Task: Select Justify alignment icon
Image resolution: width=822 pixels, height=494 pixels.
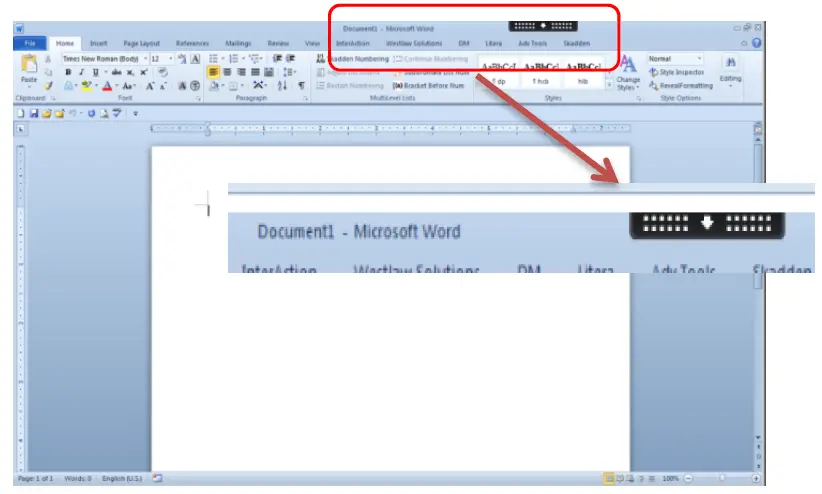Action: tap(255, 72)
